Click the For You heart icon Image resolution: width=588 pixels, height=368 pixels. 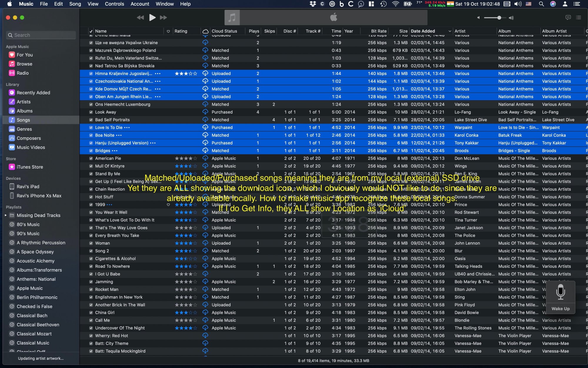coord(12,55)
